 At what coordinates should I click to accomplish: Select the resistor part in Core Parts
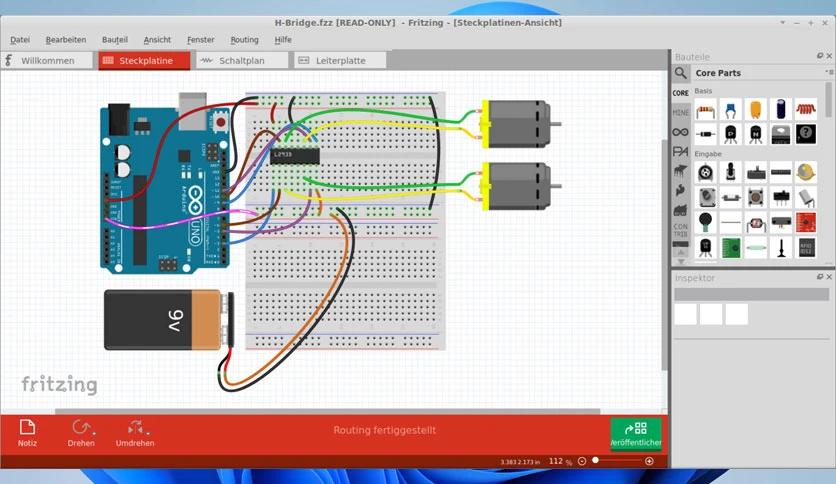706,110
